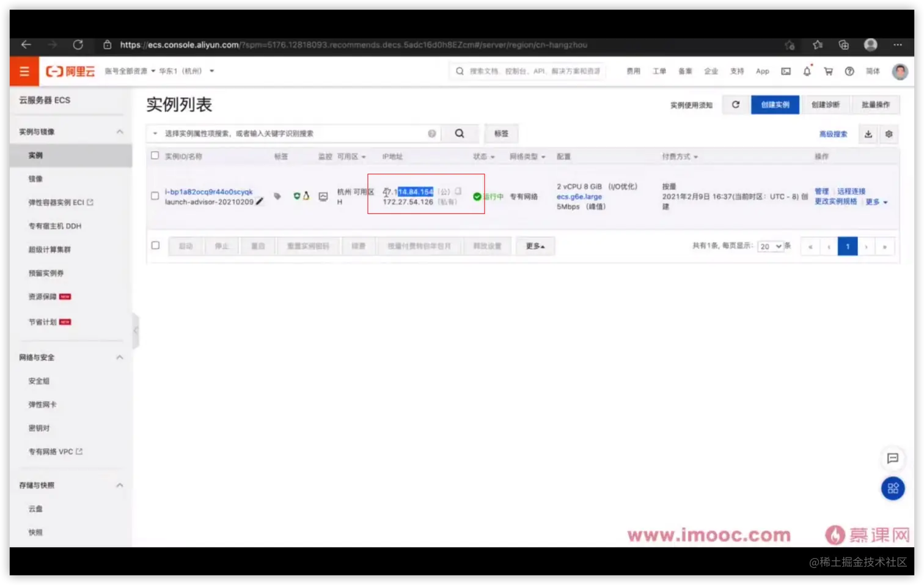Select all instances with header checkbox
Viewport: 924px width, 585px height.
point(155,156)
